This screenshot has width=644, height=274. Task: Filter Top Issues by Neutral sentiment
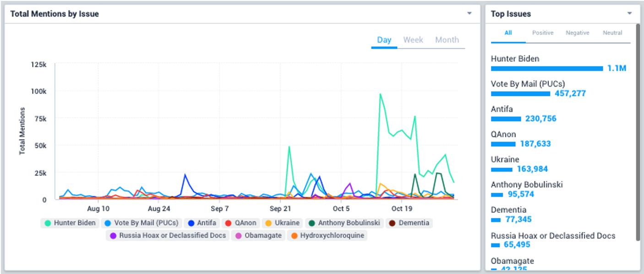[612, 33]
